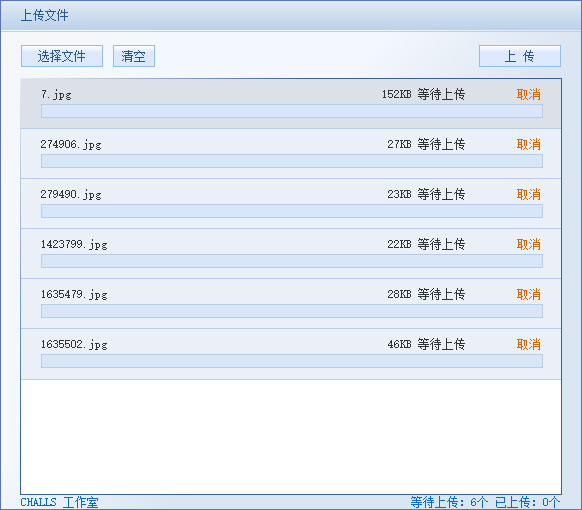Viewport: 582px width, 510px height.
Task: Start uploading with the 上传 button
Action: (x=520, y=56)
